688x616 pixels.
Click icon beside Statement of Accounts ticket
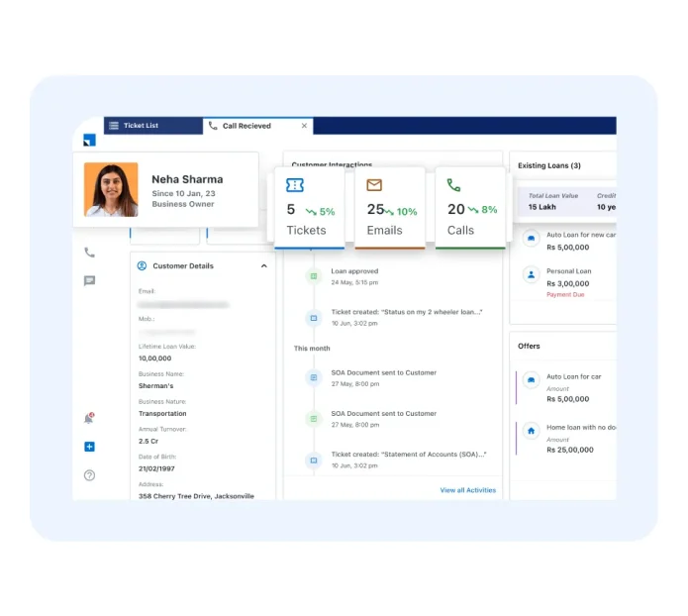tap(314, 461)
